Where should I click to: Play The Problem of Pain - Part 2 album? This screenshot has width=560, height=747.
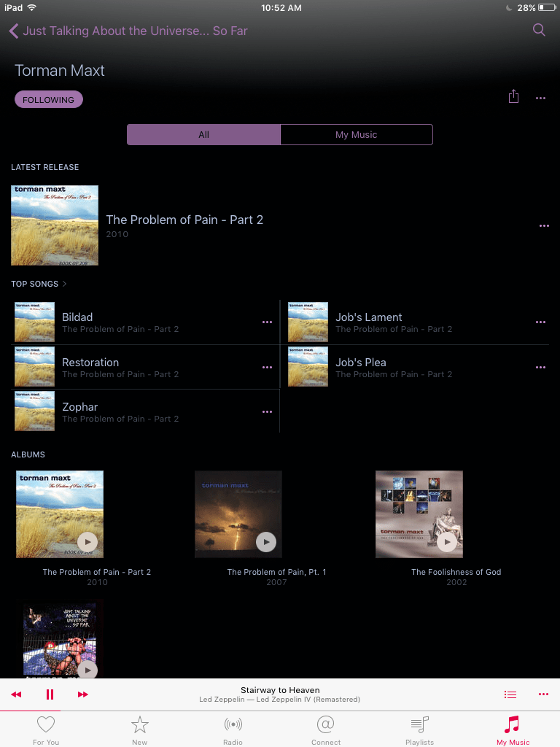point(87,542)
